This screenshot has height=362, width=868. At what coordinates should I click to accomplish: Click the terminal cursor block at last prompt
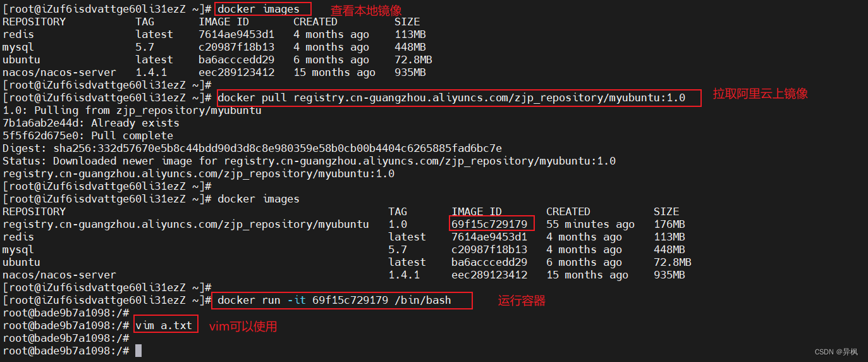[138, 351]
